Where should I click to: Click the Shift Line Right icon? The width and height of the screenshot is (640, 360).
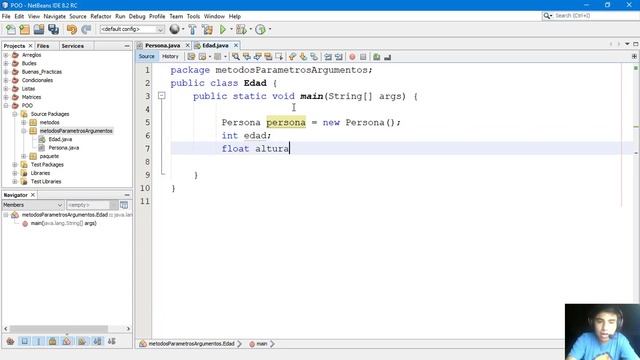tap(338, 57)
